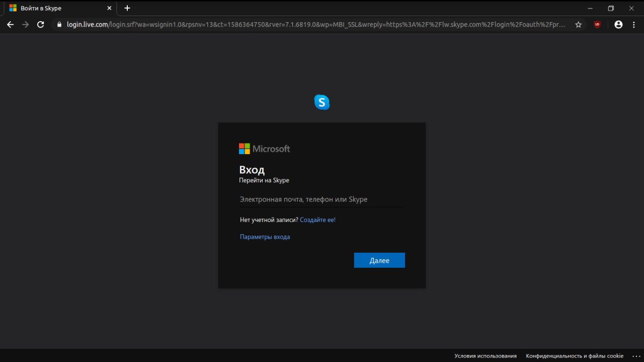This screenshot has height=362, width=644.
Task: Open the uBlock Origin extension icon
Action: [597, 24]
